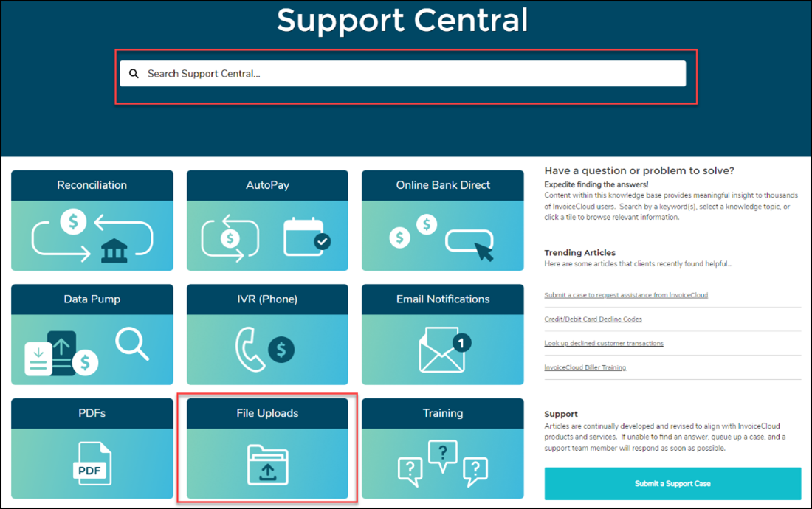Open 'InvoiceCloud Biller Training' article link
This screenshot has height=509, width=812.
pos(585,367)
